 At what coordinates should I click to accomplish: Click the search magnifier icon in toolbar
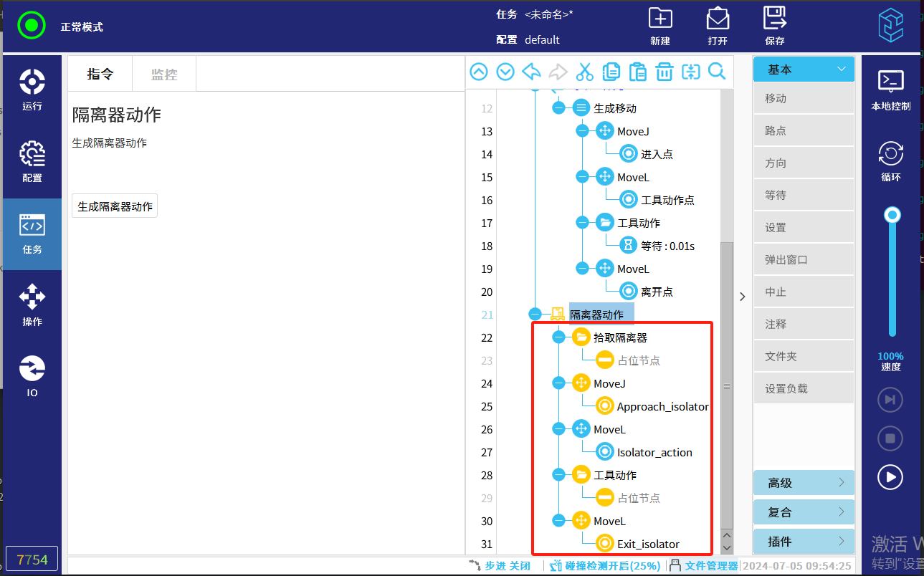pos(717,72)
